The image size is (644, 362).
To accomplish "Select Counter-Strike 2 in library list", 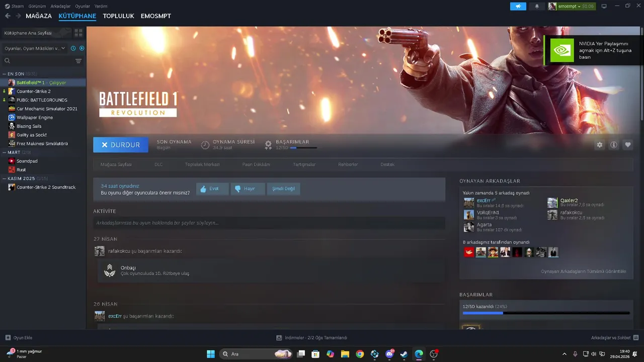I will coord(33,92).
